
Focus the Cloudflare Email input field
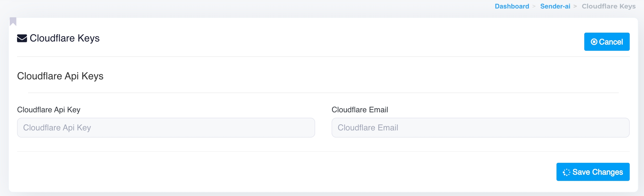[x=480, y=128]
